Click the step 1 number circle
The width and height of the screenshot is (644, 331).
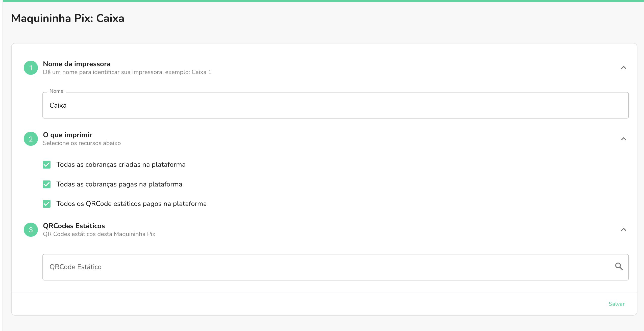[x=31, y=67]
